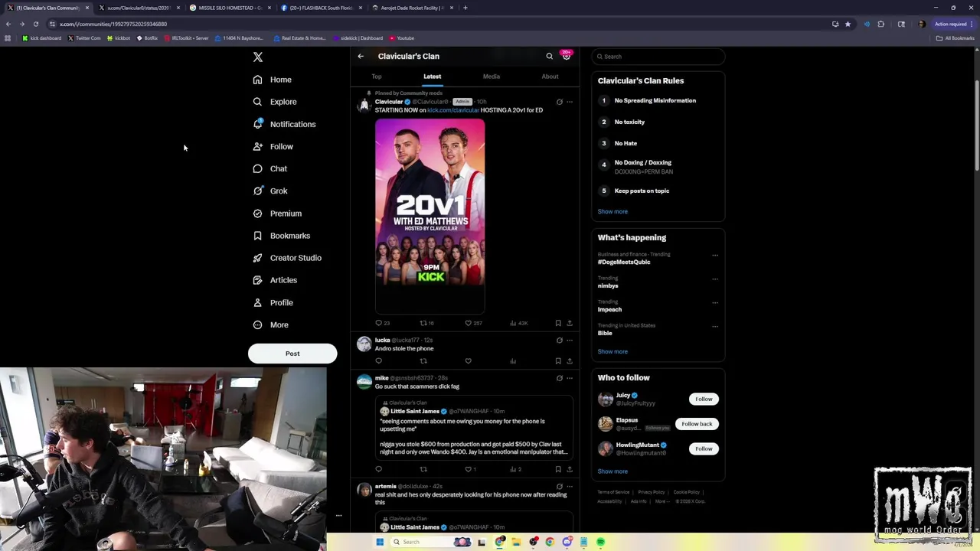The height and width of the screenshot is (551, 980).
Task: Open the kick.com/clavicular link in pinned post
Action: (x=452, y=110)
